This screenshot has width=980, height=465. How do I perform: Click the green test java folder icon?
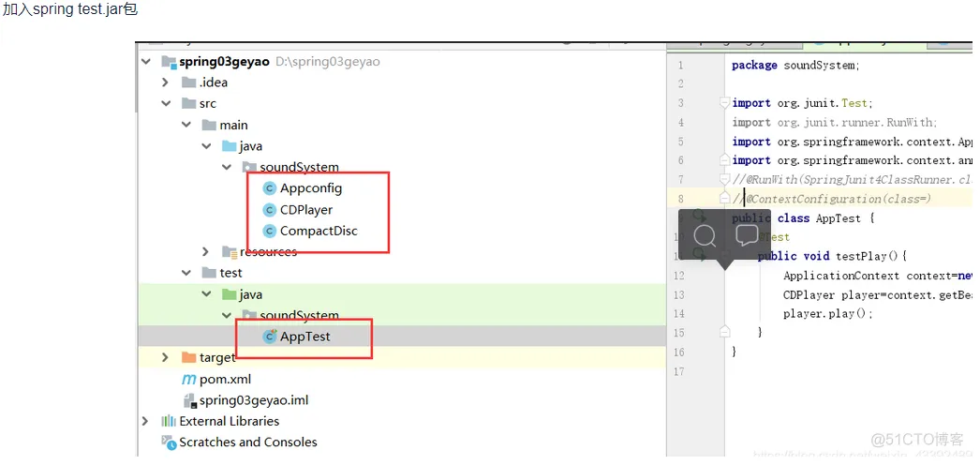tap(229, 294)
